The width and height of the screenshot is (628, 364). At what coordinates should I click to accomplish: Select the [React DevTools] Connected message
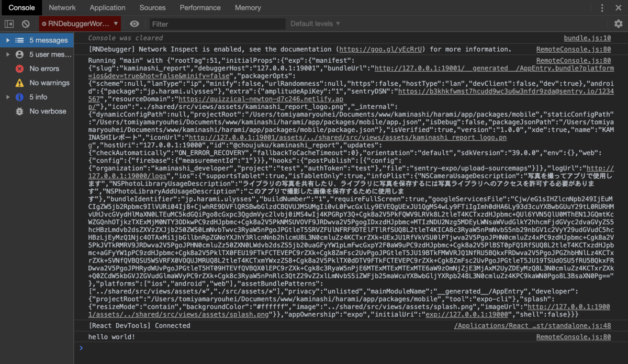pos(139,326)
